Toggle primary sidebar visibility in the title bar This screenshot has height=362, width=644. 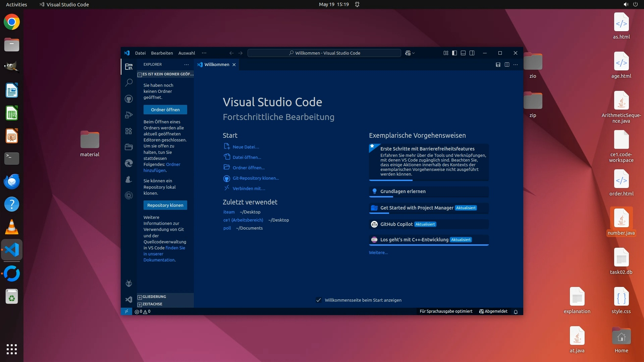point(454,53)
